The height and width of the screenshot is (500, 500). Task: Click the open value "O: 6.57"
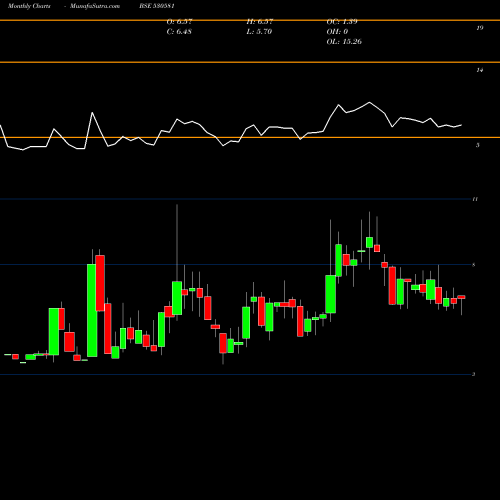[x=179, y=22]
